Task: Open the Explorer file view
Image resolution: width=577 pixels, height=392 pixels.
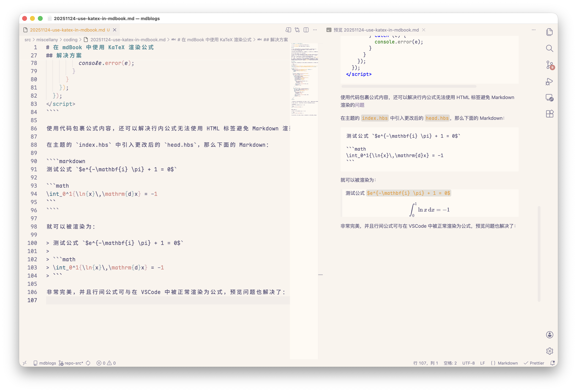Action: point(549,32)
